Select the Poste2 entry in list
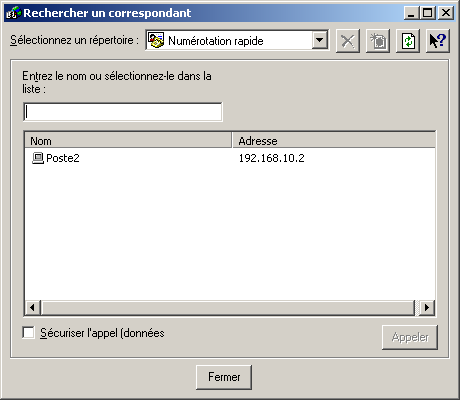Image resolution: width=460 pixels, height=400 pixels. pos(63,158)
